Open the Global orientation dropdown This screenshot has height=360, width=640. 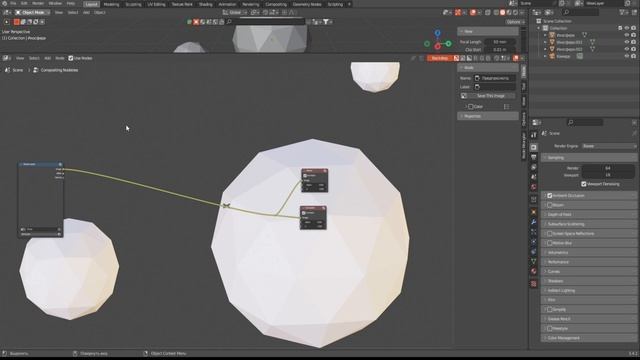[235, 13]
